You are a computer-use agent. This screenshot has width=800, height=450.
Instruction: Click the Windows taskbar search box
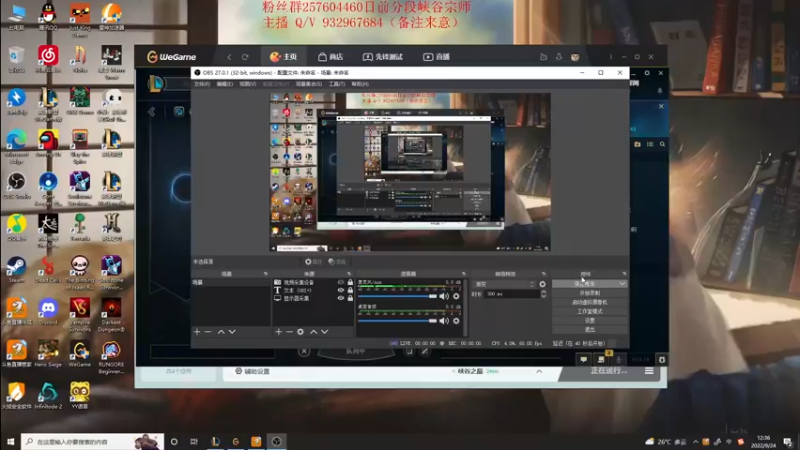point(92,441)
